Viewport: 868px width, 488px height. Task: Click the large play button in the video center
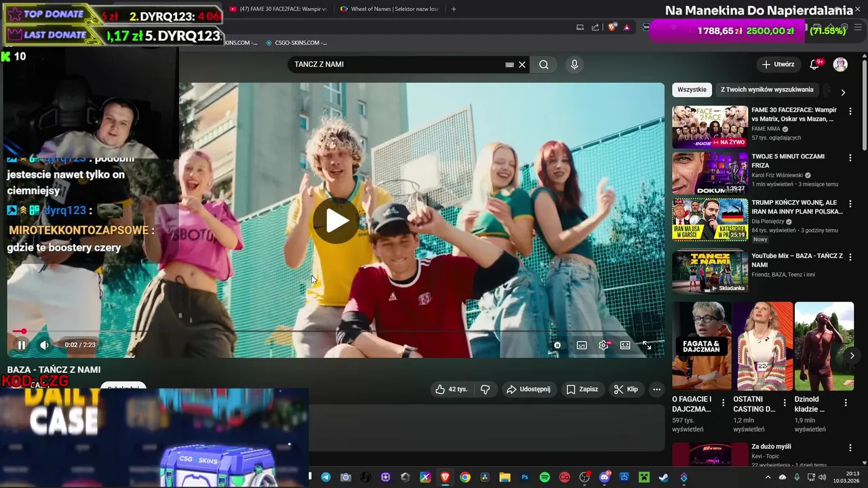[337, 221]
